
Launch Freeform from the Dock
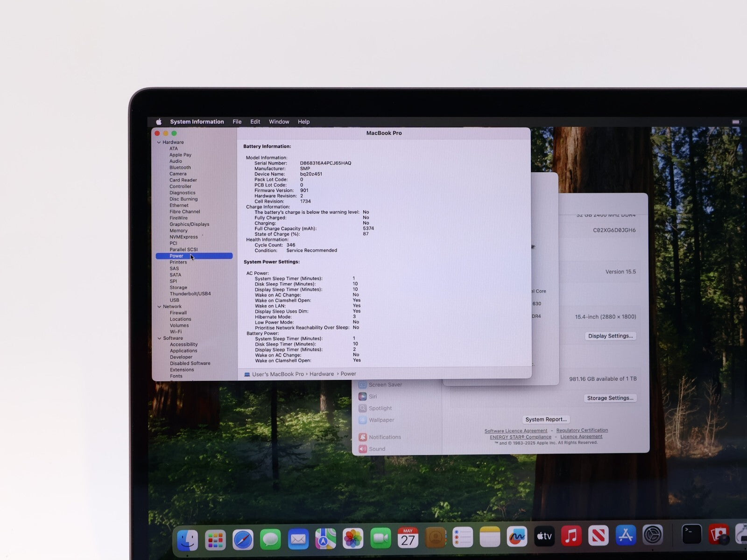517,537
